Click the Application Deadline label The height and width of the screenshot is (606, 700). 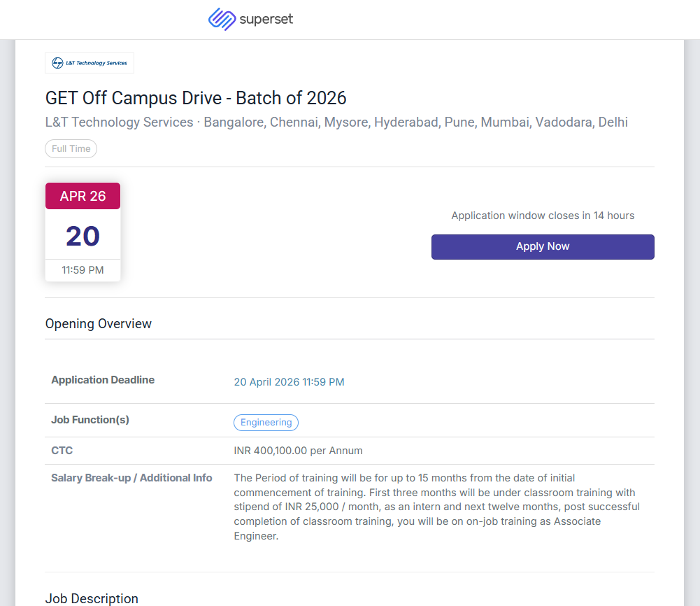[103, 380]
